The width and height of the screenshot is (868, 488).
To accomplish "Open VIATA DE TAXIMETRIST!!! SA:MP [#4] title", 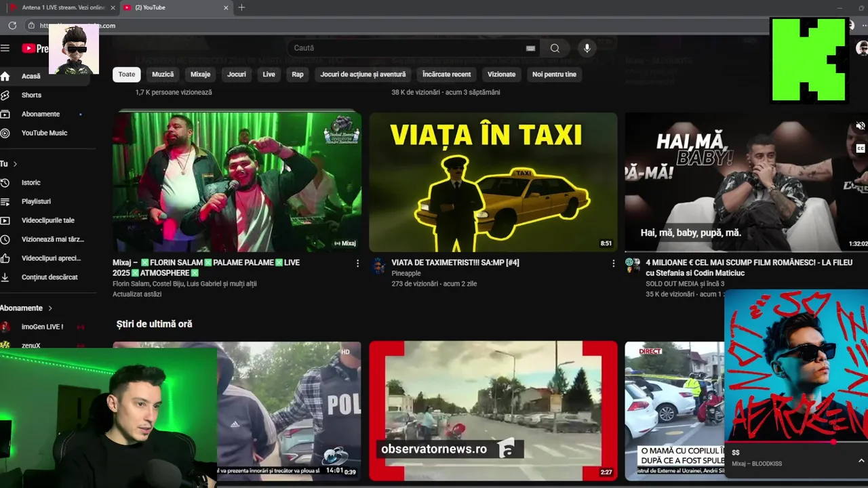I will click(x=455, y=262).
